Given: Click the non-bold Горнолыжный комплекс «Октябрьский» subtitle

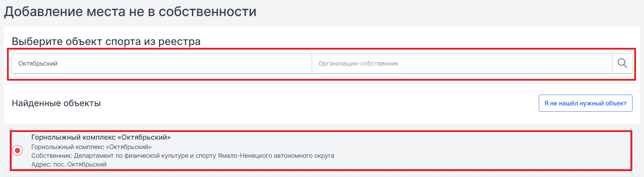Looking at the screenshot, I should 91,147.
